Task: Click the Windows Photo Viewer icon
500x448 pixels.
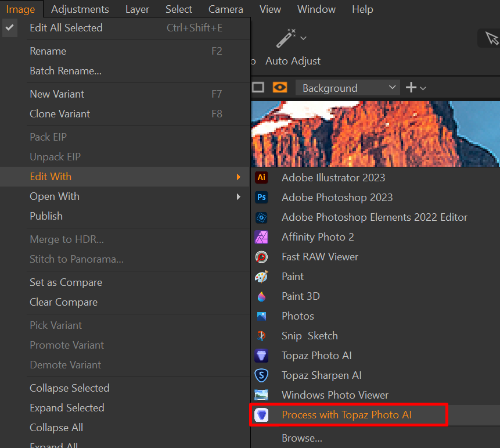Action: pyautogui.click(x=261, y=395)
